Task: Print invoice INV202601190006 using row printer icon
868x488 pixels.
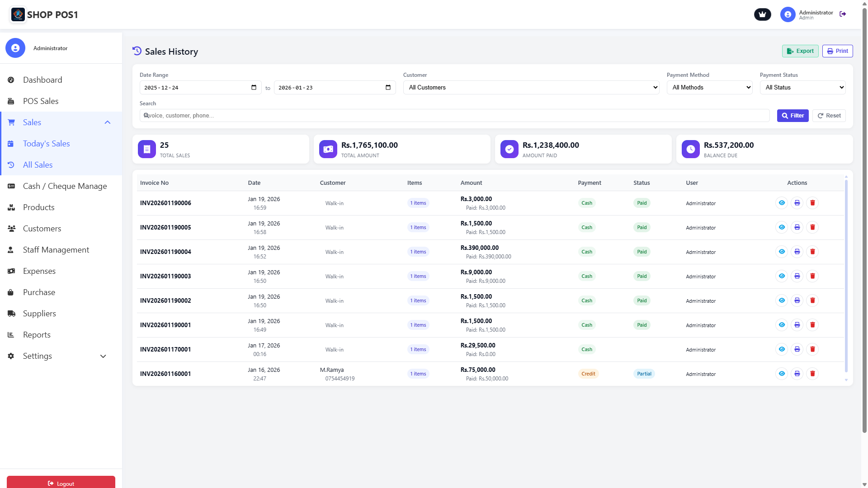Action: click(x=797, y=203)
